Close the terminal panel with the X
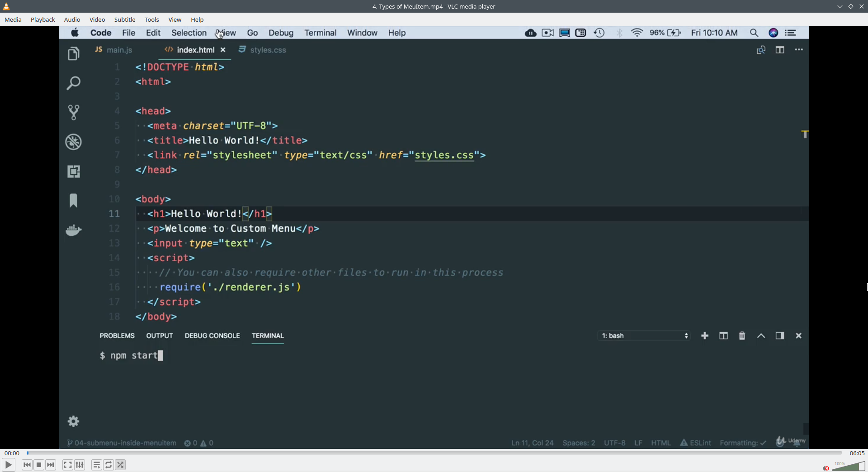Viewport: 868px width, 472px height. (798, 336)
